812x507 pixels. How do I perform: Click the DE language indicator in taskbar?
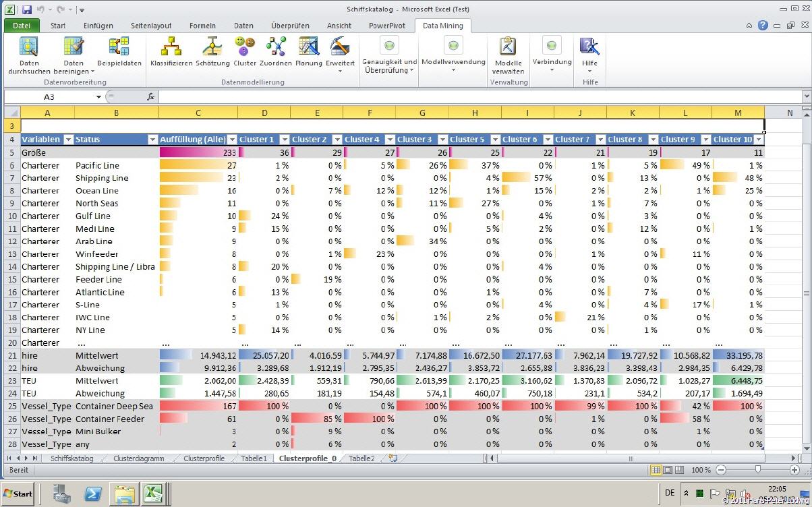click(x=670, y=493)
